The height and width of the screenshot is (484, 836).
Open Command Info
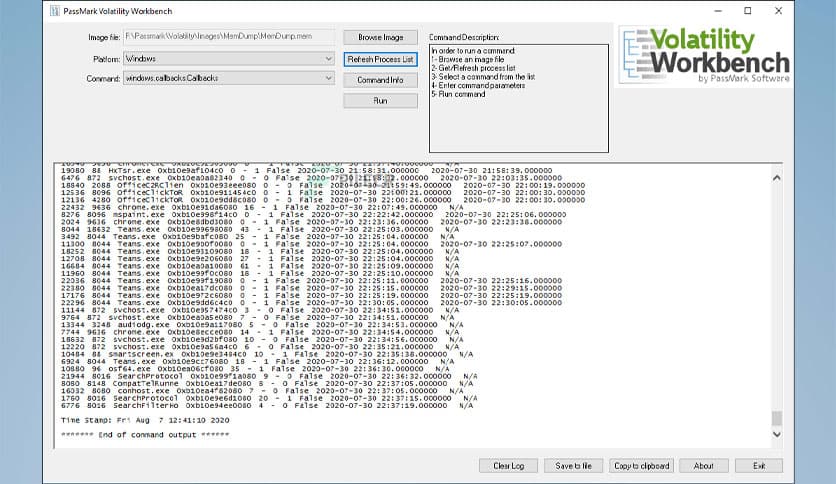point(380,80)
